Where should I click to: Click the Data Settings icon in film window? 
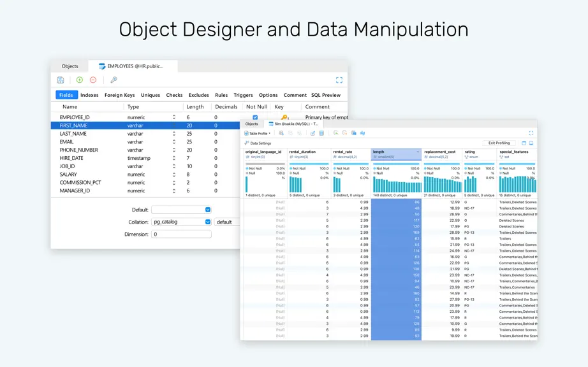click(x=246, y=143)
